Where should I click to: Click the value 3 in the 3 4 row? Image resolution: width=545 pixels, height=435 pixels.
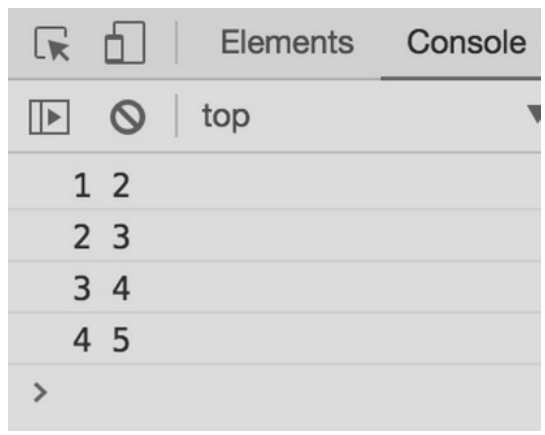[82, 288]
